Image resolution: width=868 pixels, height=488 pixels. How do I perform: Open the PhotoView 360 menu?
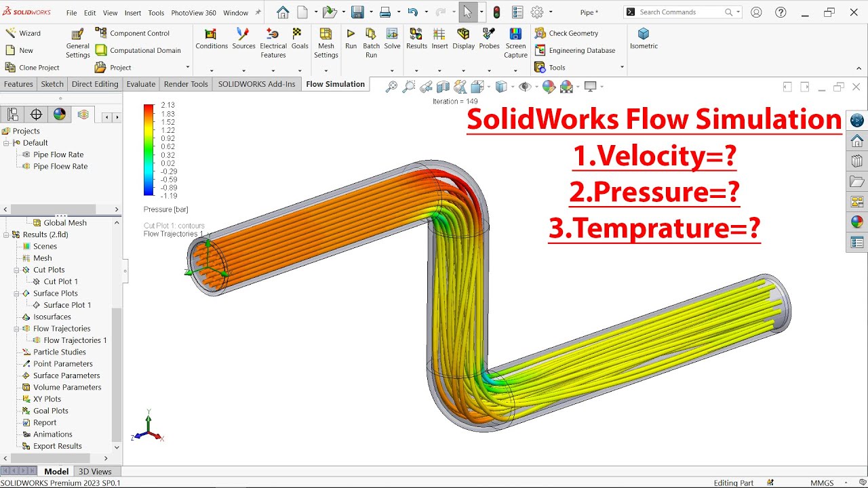[x=193, y=12]
